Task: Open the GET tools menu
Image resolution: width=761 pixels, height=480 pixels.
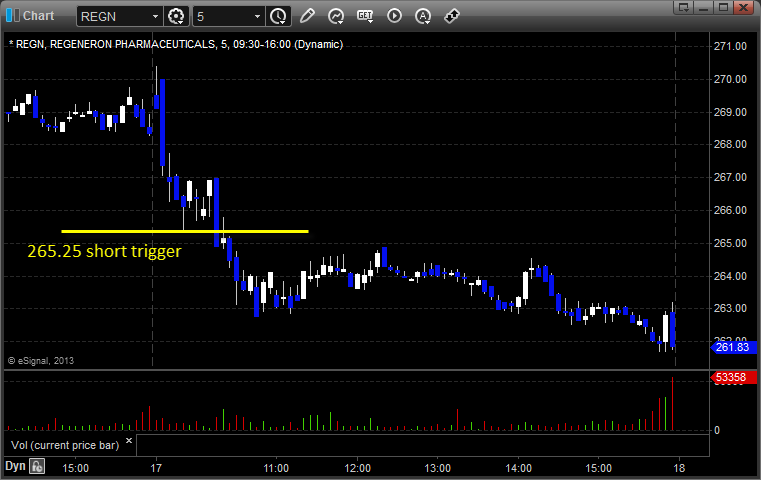Action: click(x=365, y=16)
